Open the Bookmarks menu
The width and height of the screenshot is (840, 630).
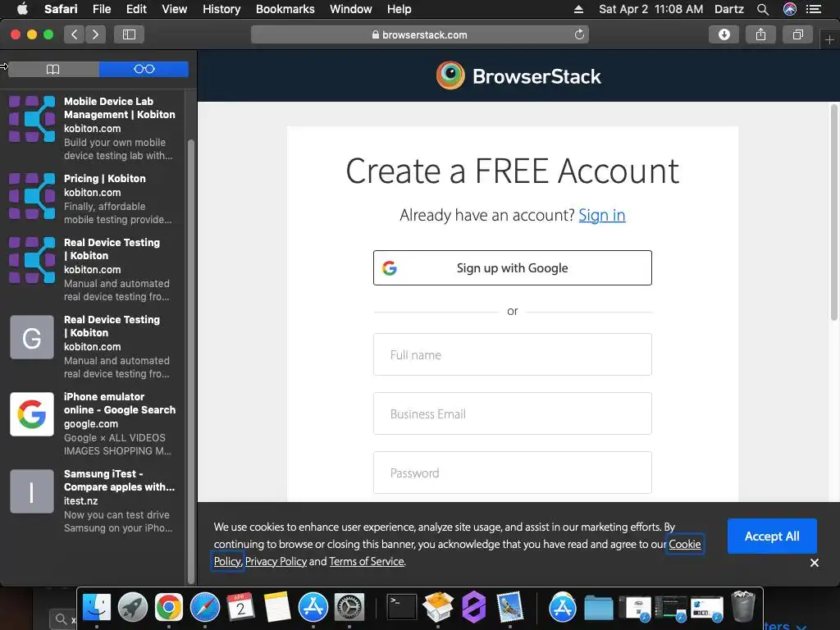[285, 9]
